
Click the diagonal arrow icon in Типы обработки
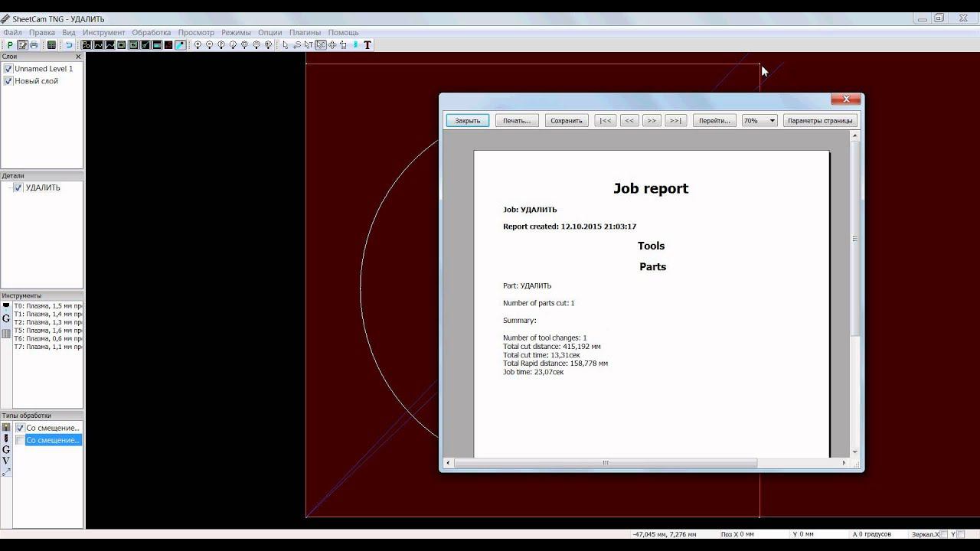(6, 472)
